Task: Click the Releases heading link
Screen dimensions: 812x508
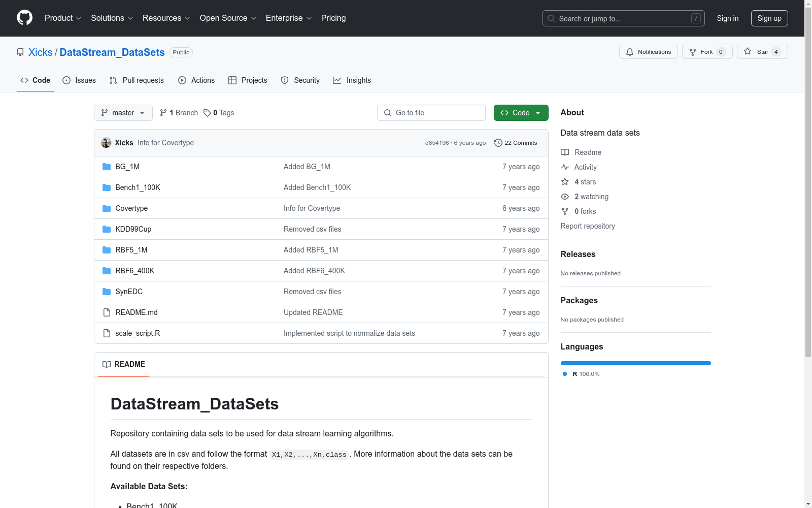Action: tap(578, 254)
